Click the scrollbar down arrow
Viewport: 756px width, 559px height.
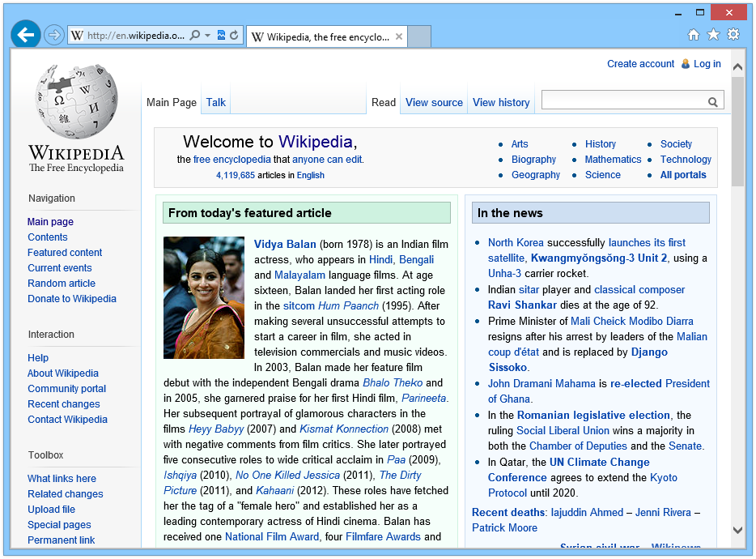737,530
